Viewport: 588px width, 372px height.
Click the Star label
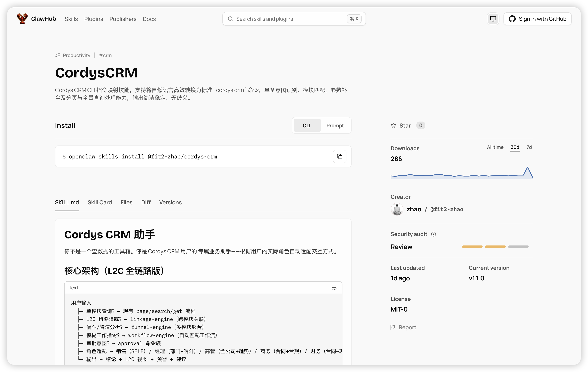coord(405,125)
